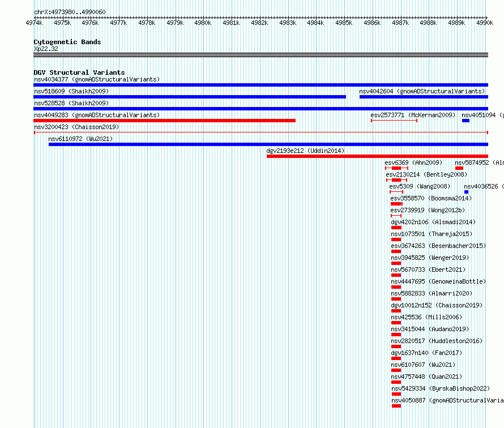Select nsv5429334 (ByrskaBishop2022) label
The height and width of the screenshot is (428, 504).
(x=441, y=388)
